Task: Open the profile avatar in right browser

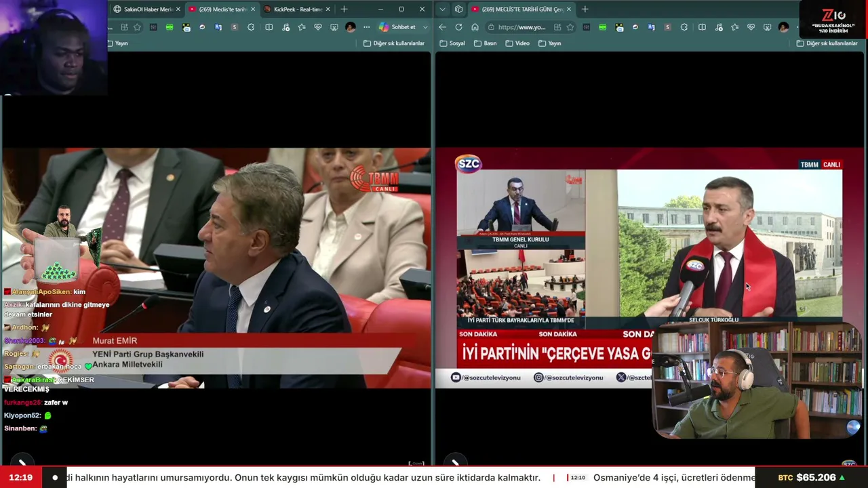Action: [x=783, y=27]
